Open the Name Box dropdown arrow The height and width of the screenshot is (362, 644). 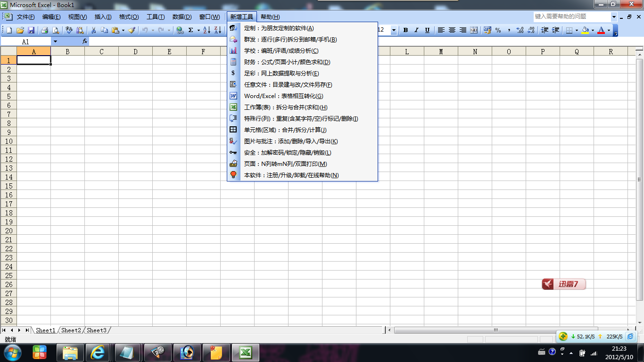pos(55,41)
